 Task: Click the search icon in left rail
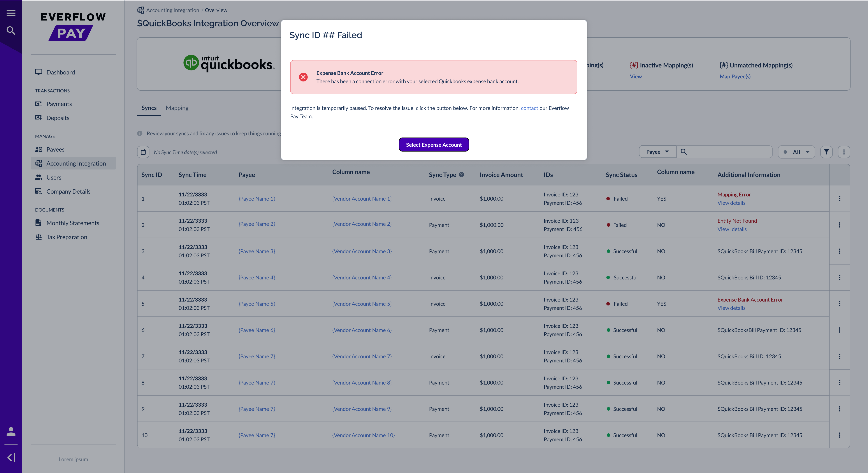(11, 31)
